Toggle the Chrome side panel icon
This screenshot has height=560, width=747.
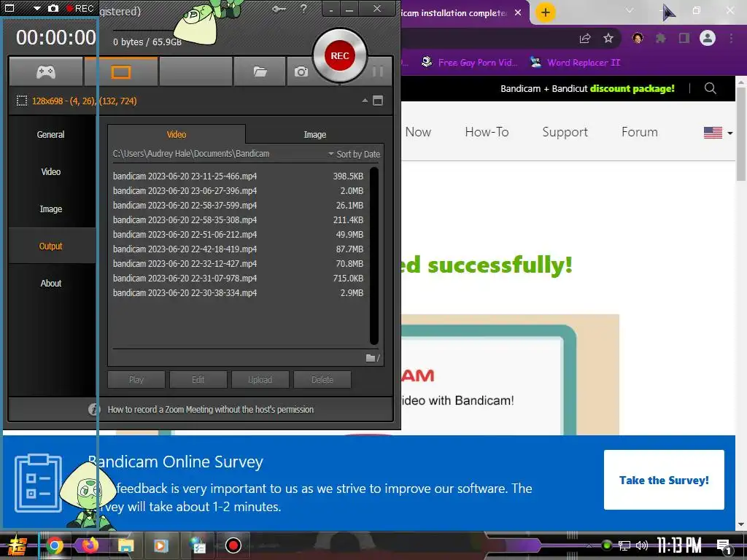(x=684, y=38)
